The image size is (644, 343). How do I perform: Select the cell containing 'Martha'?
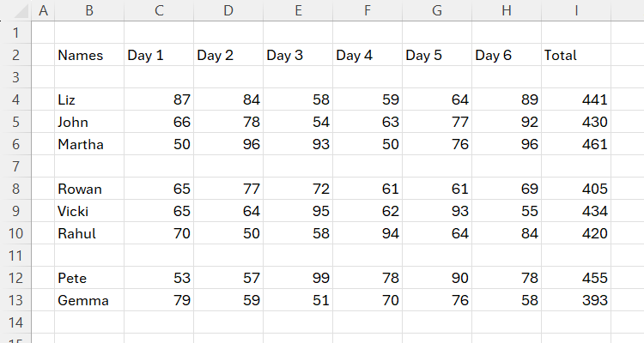88,144
